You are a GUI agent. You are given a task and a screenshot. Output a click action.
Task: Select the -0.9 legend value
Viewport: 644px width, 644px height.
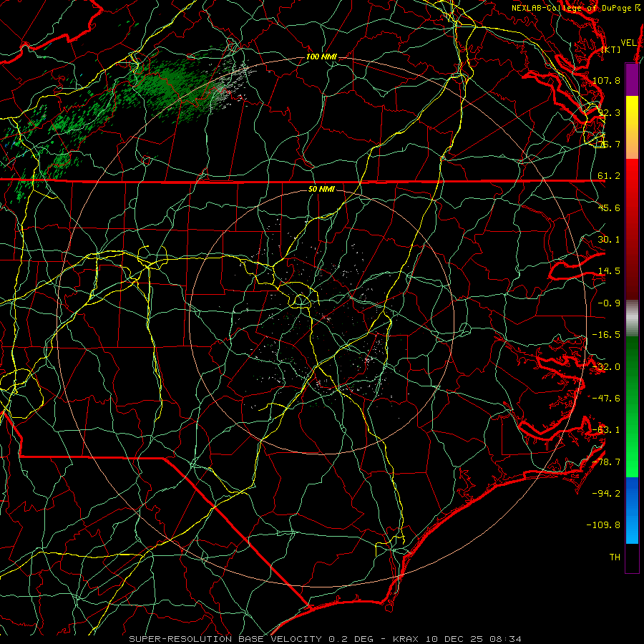click(x=609, y=303)
